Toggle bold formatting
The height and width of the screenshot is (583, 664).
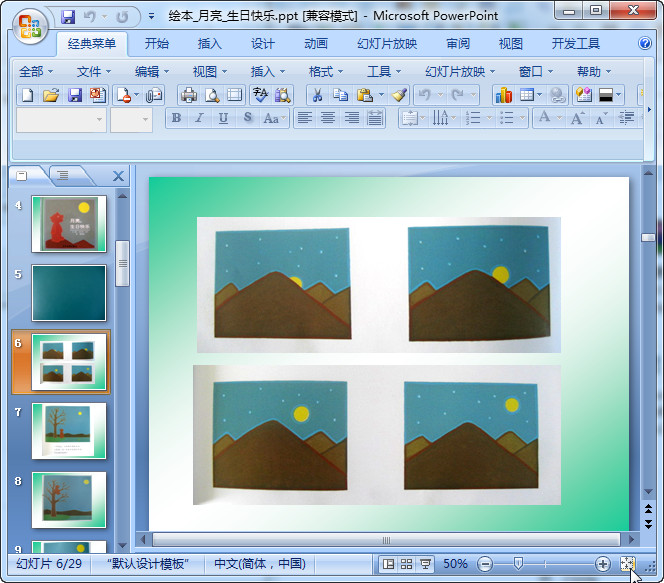pos(177,118)
